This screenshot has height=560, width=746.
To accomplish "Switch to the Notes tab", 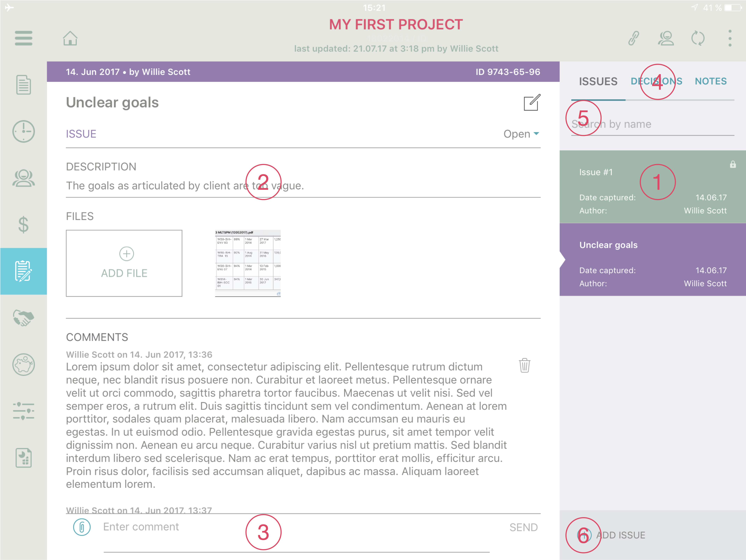I will [711, 81].
